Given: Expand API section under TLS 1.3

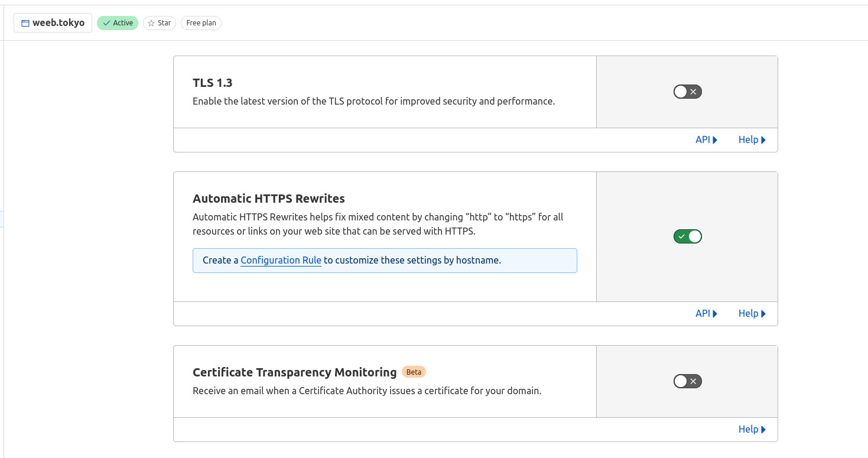Looking at the screenshot, I should click(706, 140).
